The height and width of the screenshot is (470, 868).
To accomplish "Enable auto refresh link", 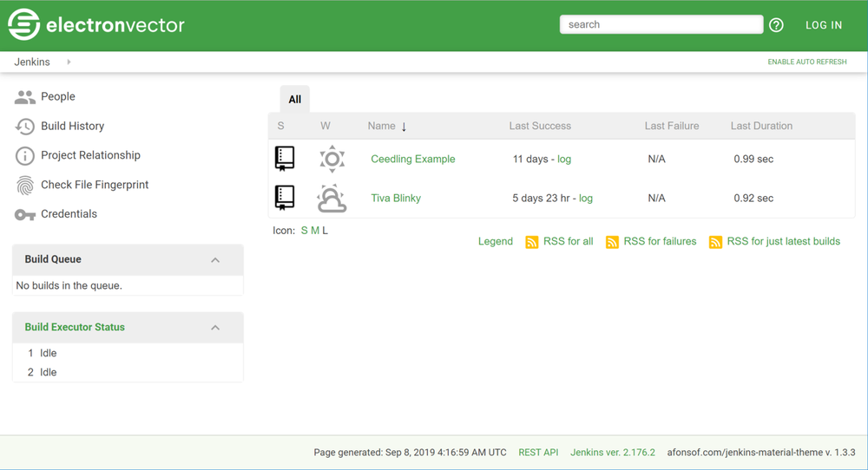I will [807, 62].
